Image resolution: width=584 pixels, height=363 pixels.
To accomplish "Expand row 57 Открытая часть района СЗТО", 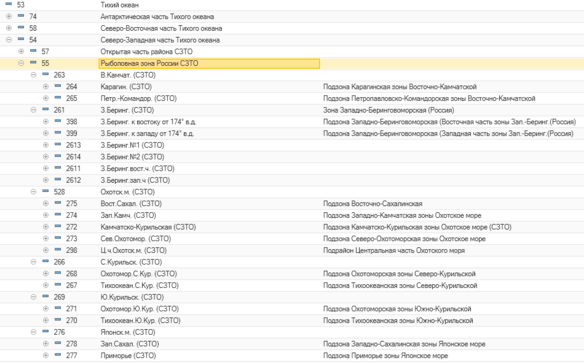I will click(x=21, y=51).
